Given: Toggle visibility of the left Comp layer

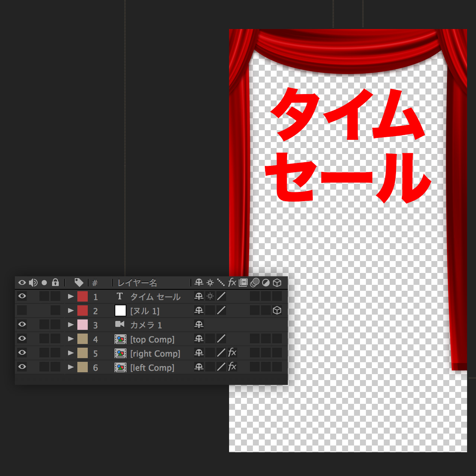Looking at the screenshot, I should point(22,367).
